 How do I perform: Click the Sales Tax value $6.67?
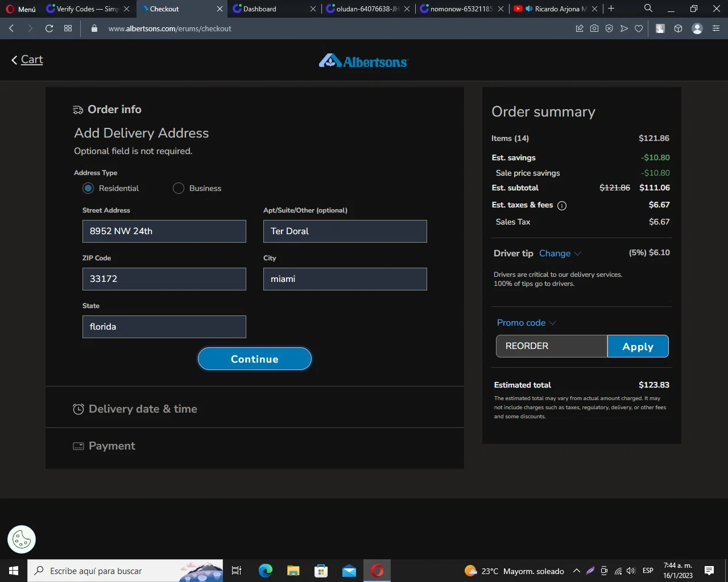coord(659,222)
